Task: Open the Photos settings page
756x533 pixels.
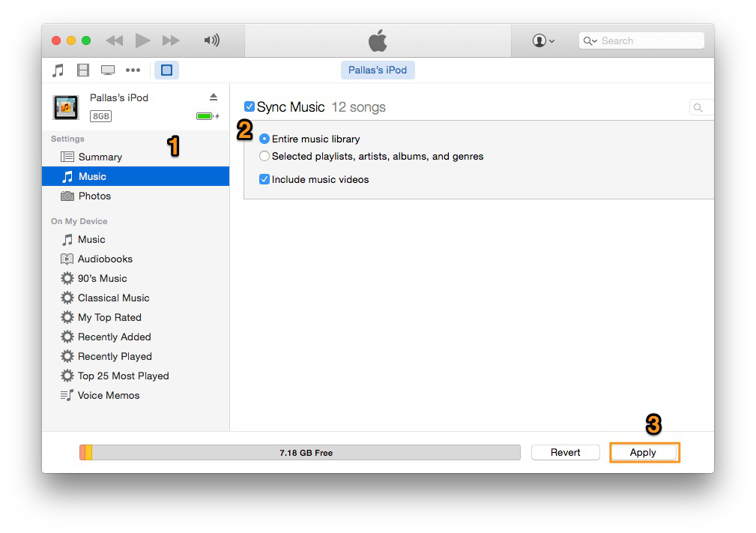Action: tap(136, 196)
